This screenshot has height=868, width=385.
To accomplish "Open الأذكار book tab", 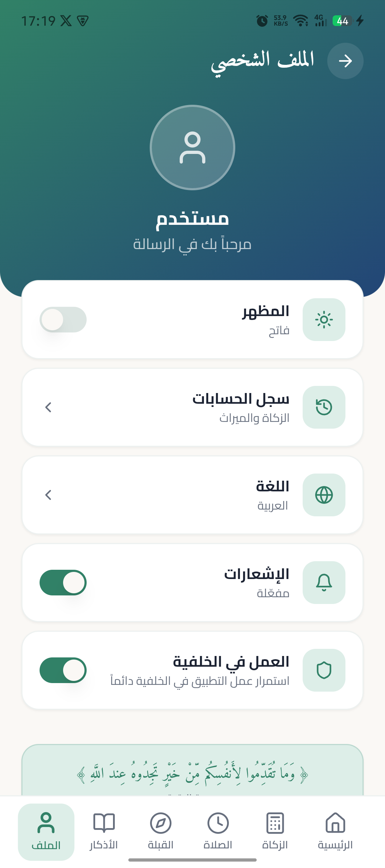I will click(x=104, y=831).
